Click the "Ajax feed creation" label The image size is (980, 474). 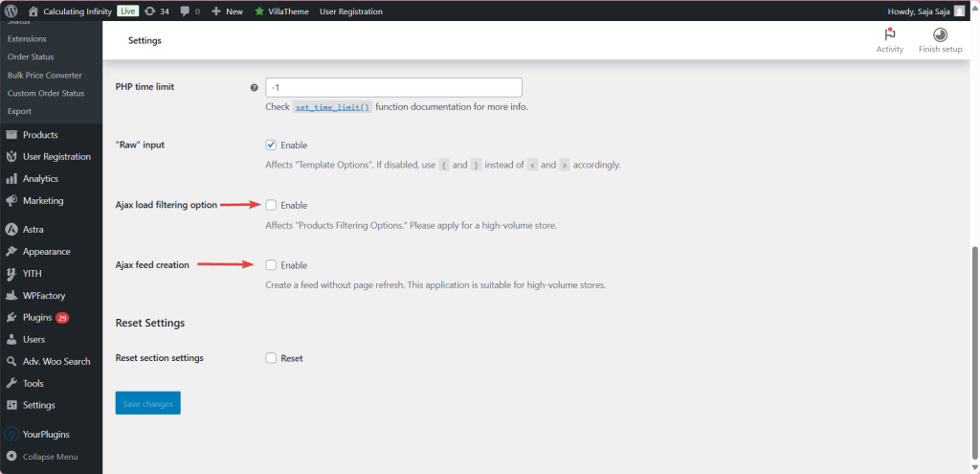tap(152, 265)
